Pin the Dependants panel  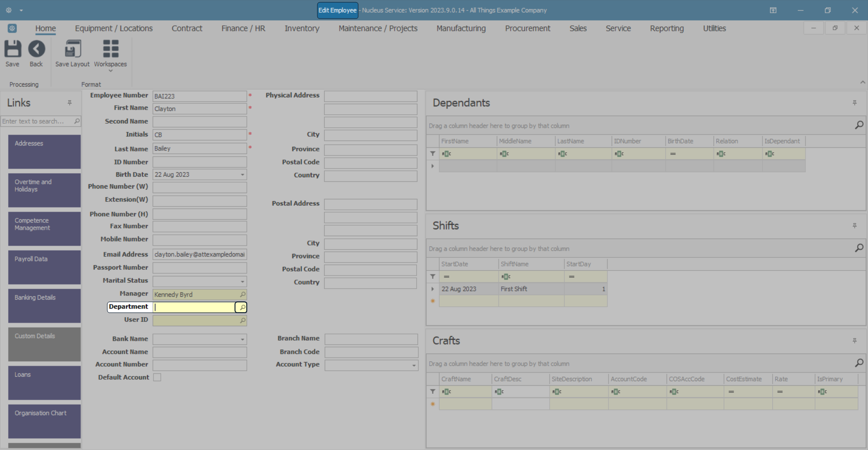coord(854,103)
